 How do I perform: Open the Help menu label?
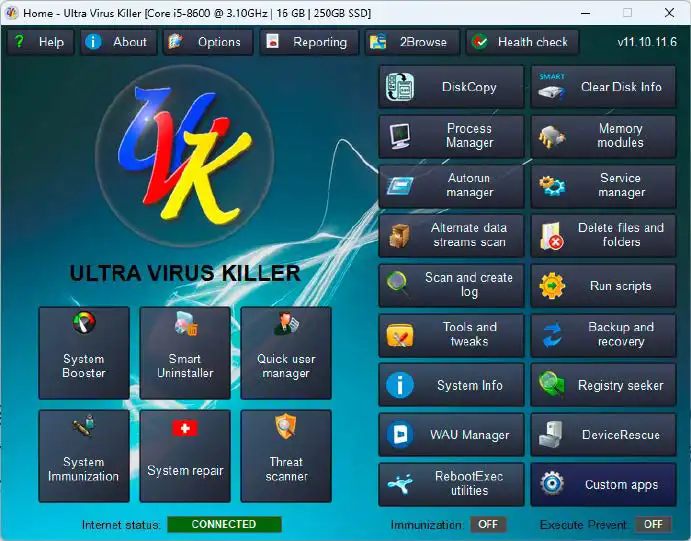(x=51, y=42)
